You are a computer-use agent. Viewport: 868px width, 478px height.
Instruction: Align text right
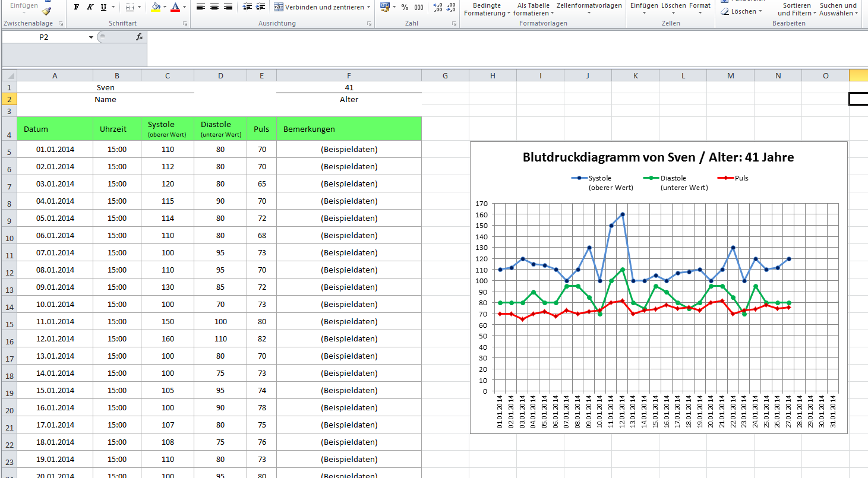point(227,7)
